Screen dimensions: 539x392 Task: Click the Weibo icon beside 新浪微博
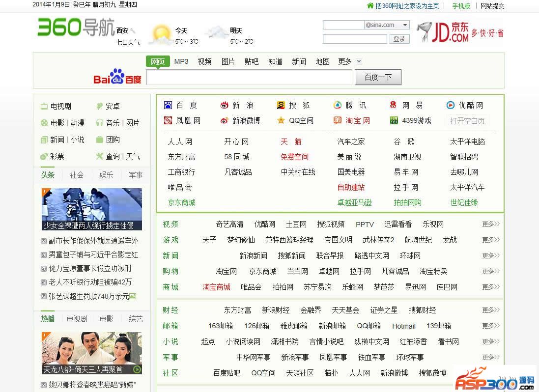pos(225,120)
